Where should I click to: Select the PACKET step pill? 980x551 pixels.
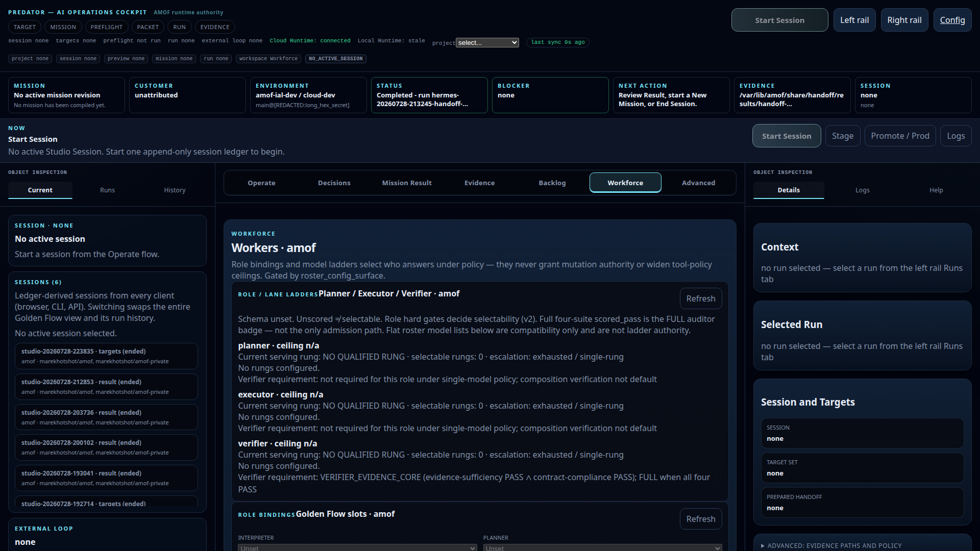click(x=148, y=27)
